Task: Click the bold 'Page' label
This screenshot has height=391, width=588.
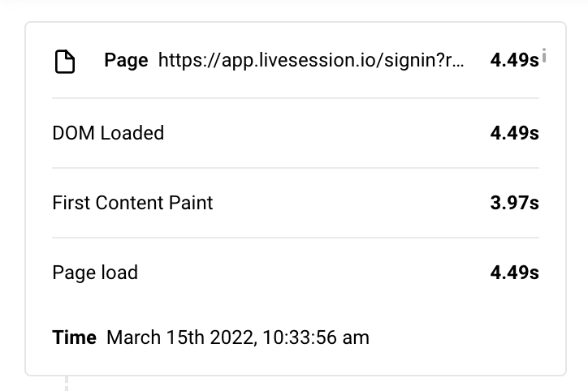Action: pyautogui.click(x=126, y=61)
